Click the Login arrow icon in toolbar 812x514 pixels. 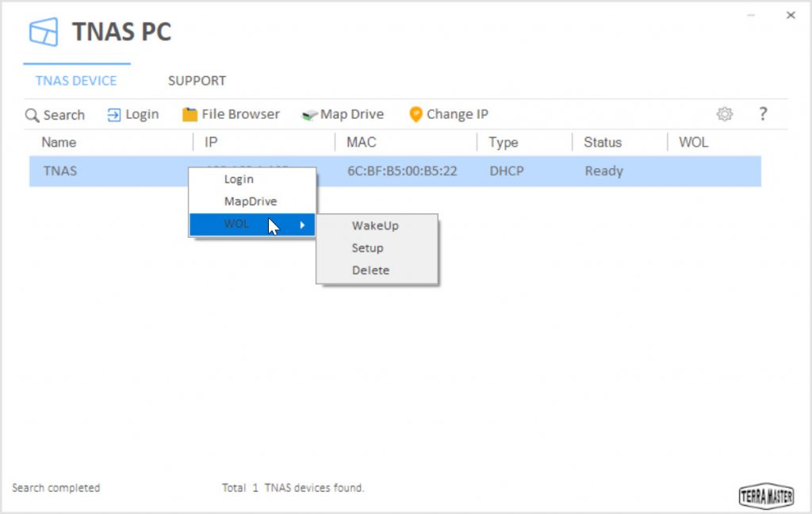point(113,114)
